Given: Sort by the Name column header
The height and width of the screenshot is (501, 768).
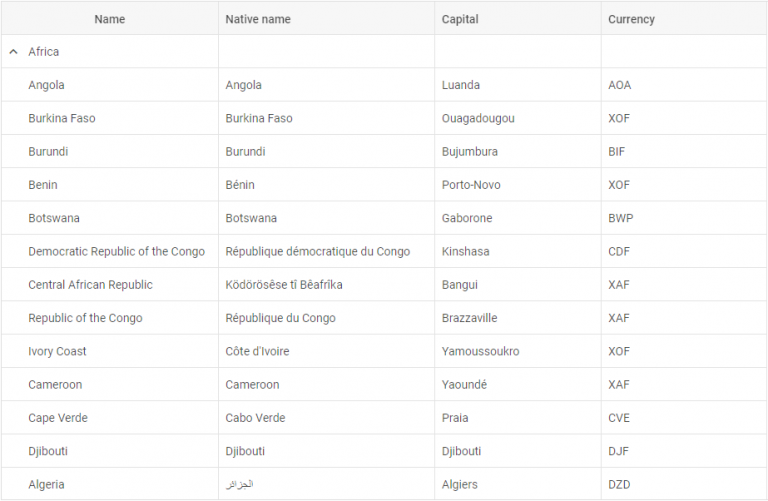Looking at the screenshot, I should point(110,19).
